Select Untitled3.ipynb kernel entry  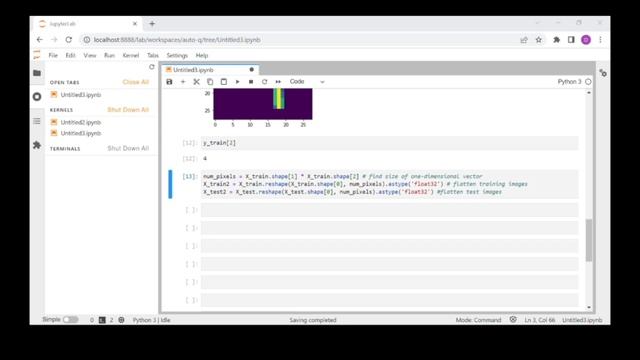[81, 133]
